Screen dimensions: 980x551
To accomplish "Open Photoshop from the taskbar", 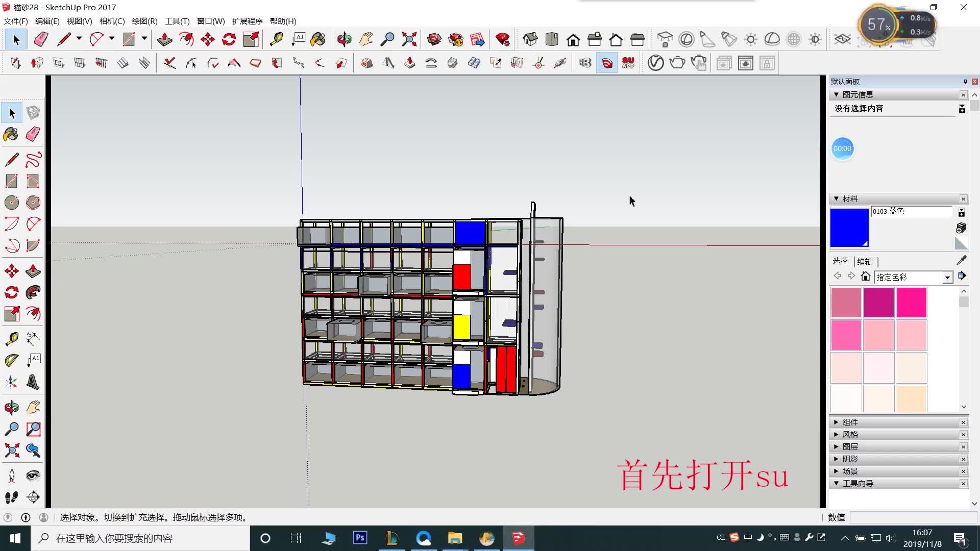I will (360, 538).
